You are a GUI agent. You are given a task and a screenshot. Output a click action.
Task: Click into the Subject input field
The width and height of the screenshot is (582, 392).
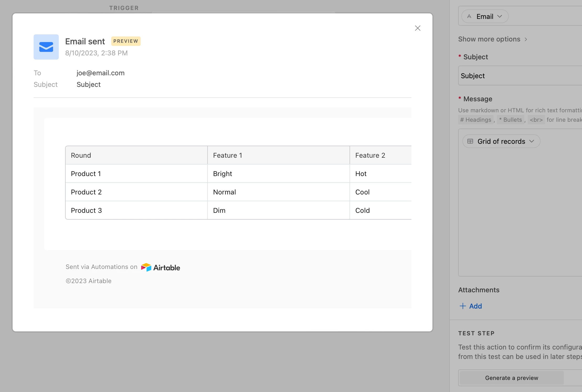[x=520, y=76]
